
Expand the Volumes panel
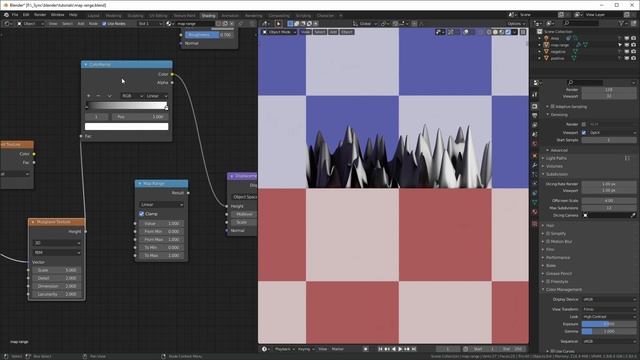553,166
